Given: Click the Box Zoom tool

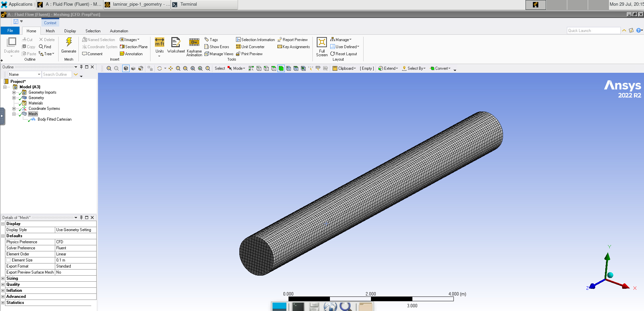Looking at the screenshot, I should click(x=185, y=68).
